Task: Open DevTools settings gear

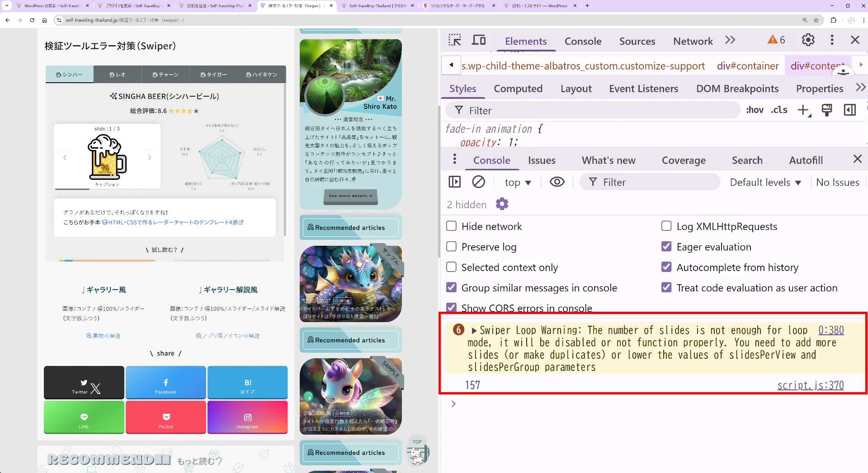Action: point(808,40)
